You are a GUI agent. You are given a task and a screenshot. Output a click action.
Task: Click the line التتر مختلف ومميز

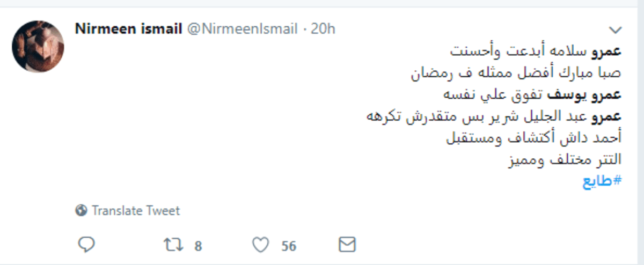tap(565, 159)
